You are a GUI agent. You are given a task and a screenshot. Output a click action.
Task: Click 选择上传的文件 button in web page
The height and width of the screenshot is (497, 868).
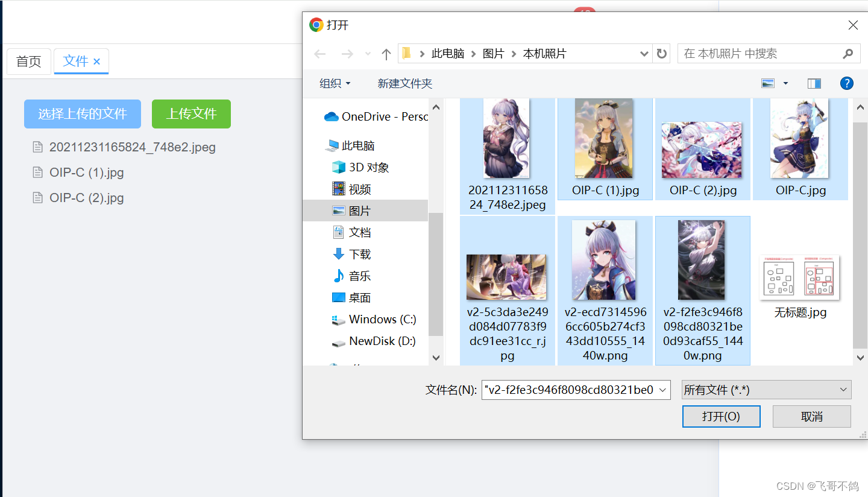[83, 113]
